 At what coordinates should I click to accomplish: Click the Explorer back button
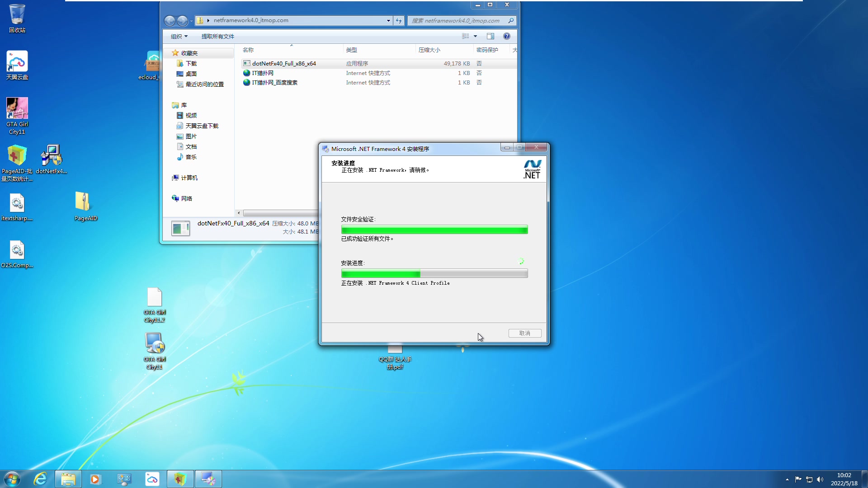click(170, 20)
